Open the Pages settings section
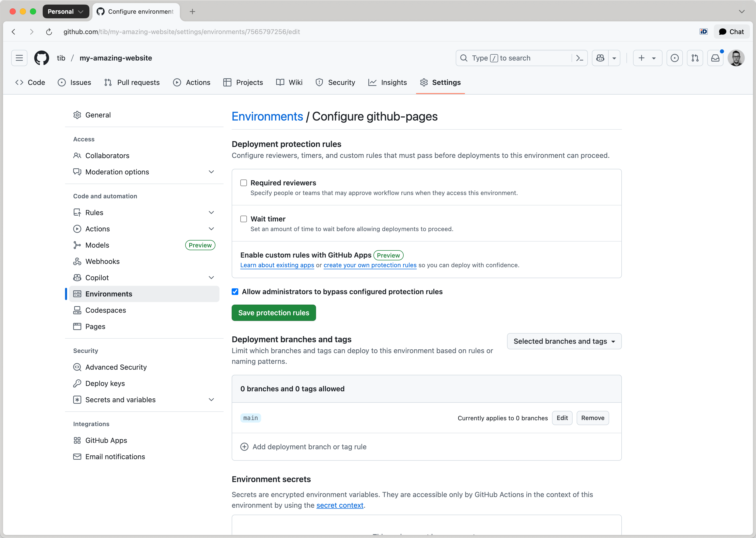The width and height of the screenshot is (756, 538). [95, 326]
